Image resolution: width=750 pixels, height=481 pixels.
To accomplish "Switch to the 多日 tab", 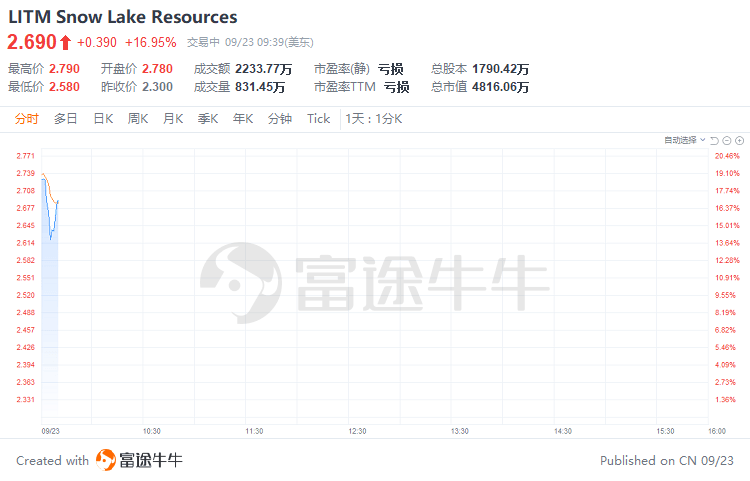I will (x=66, y=119).
